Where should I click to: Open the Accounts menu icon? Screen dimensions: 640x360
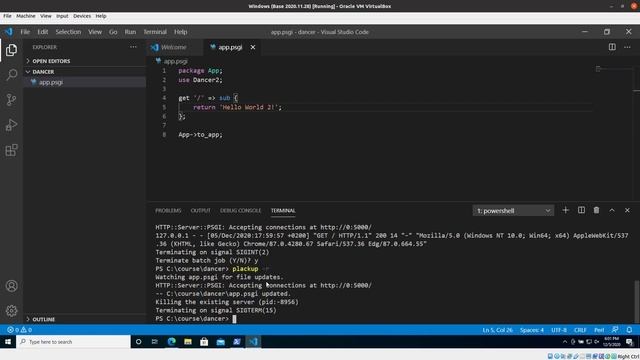pyautogui.click(x=11, y=286)
